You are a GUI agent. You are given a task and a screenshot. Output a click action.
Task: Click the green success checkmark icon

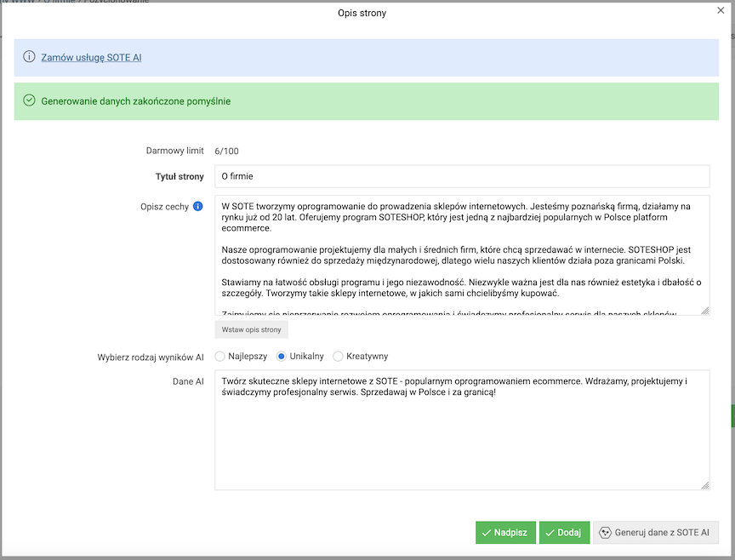[x=29, y=100]
